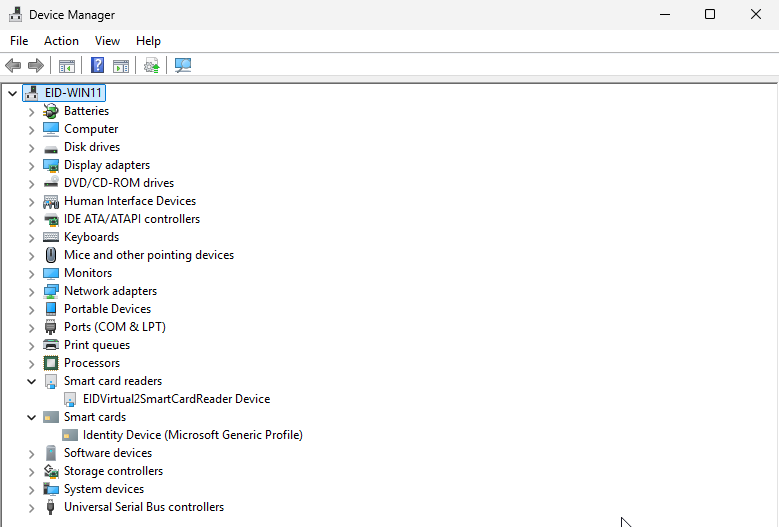Select the Storage controllers label
The width and height of the screenshot is (779, 527).
(x=113, y=471)
